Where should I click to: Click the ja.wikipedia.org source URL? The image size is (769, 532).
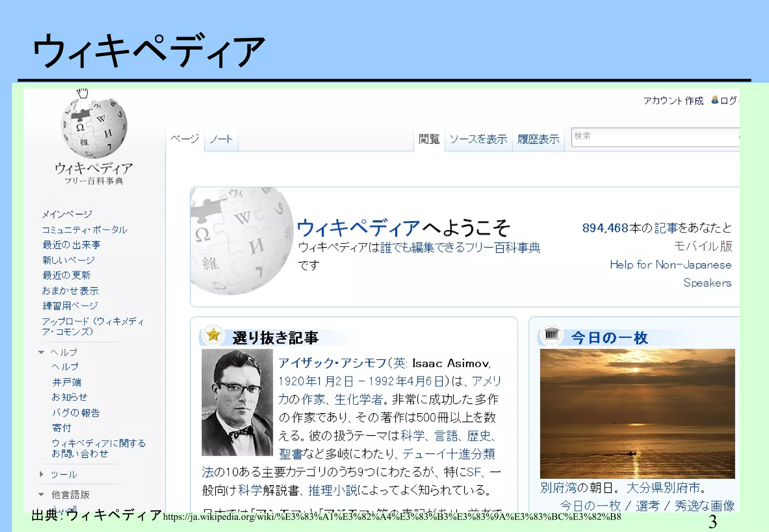(x=392, y=517)
